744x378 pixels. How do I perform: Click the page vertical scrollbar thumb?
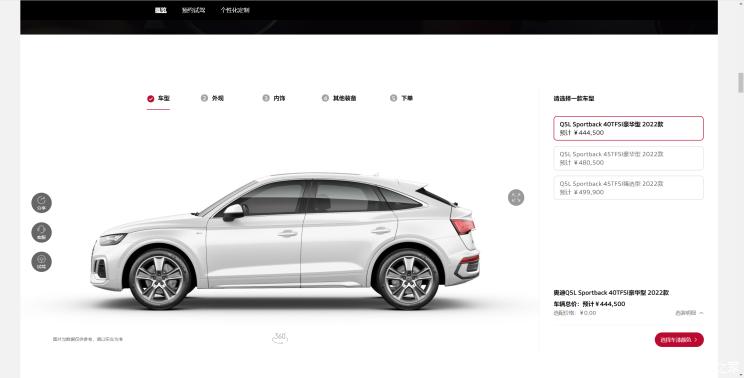click(740, 83)
